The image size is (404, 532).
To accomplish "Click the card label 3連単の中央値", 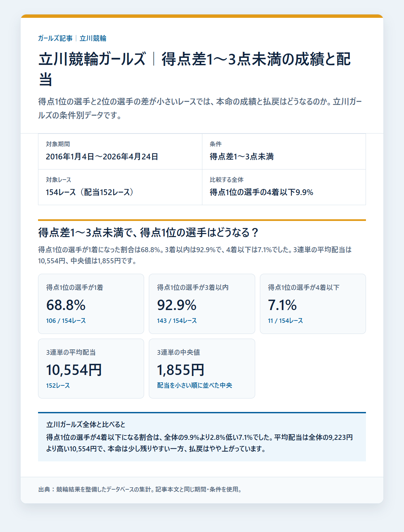I will click(178, 352).
